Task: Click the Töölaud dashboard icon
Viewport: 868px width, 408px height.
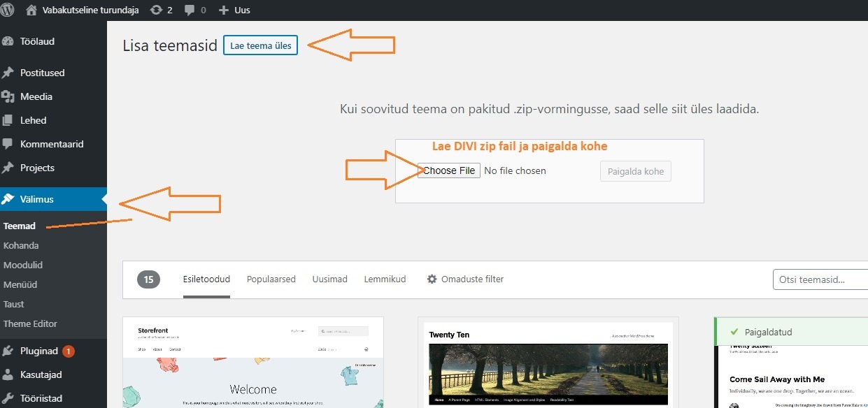Action: click(8, 41)
